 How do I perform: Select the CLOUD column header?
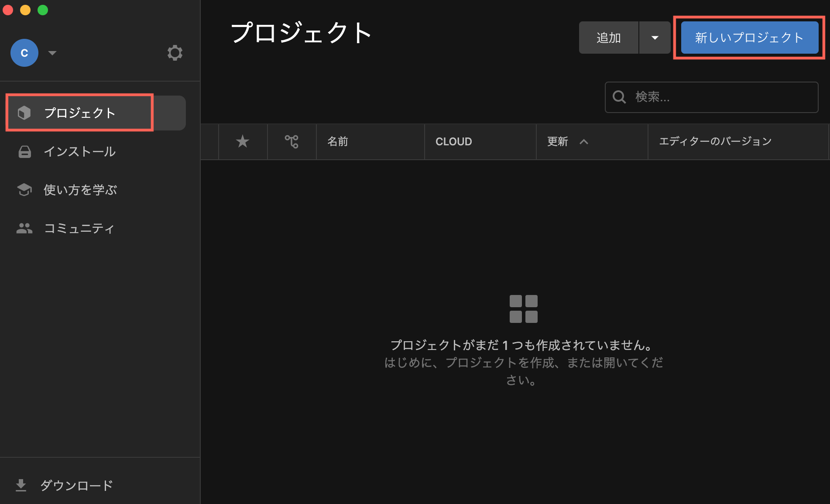453,141
